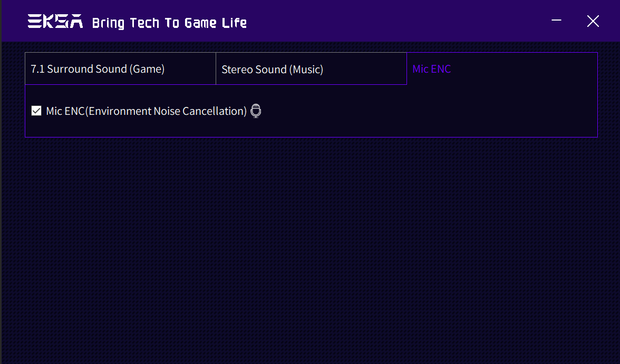Image resolution: width=620 pixels, height=364 pixels.
Task: Select the Mic ENC tab
Action: click(502, 69)
